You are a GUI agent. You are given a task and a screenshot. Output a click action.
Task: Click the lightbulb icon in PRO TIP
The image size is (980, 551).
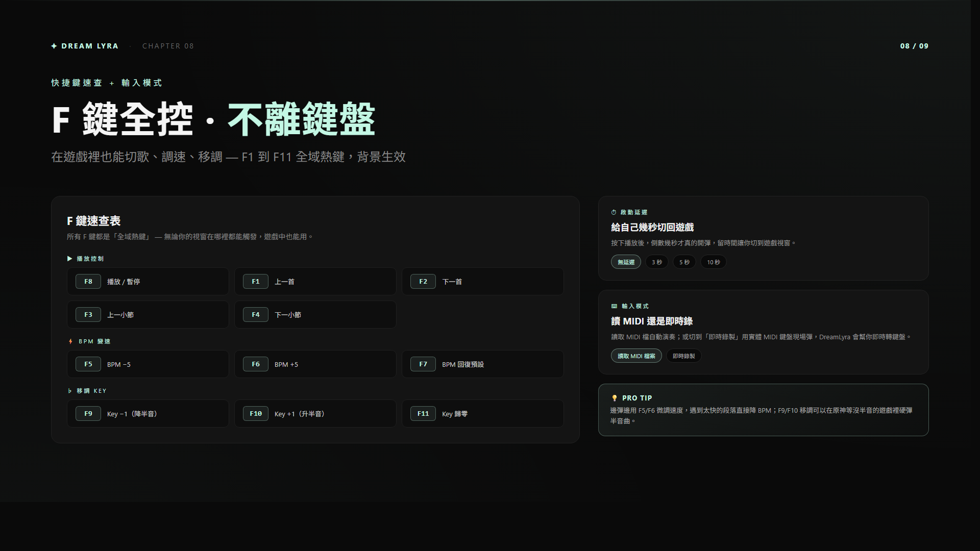coord(615,398)
